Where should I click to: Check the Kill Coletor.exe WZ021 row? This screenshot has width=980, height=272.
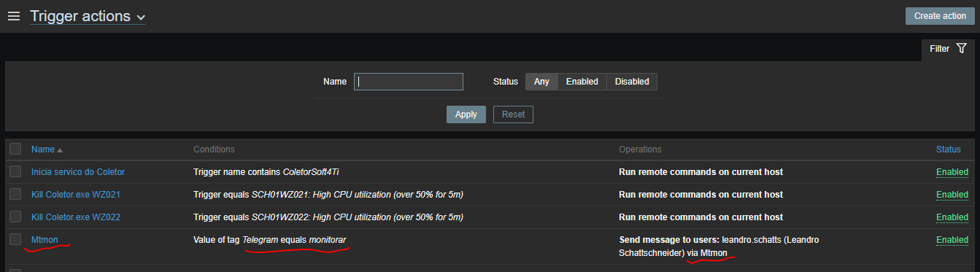coord(15,194)
